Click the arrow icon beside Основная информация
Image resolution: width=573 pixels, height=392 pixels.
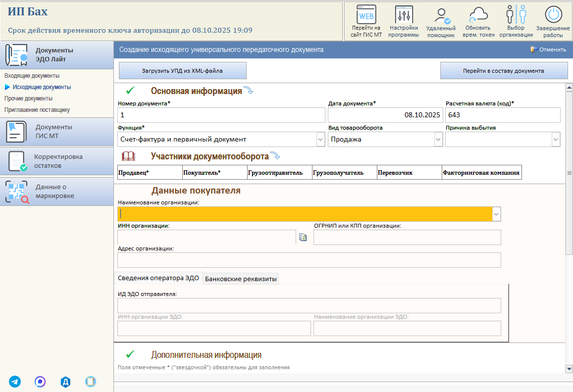pos(249,90)
